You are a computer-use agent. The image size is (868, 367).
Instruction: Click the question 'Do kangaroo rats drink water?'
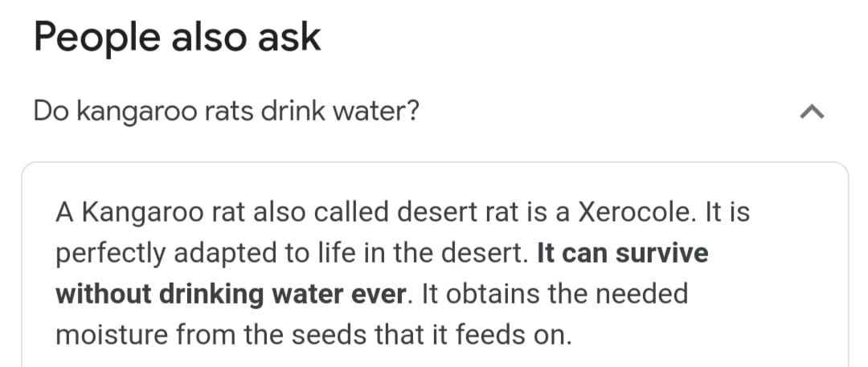(227, 113)
